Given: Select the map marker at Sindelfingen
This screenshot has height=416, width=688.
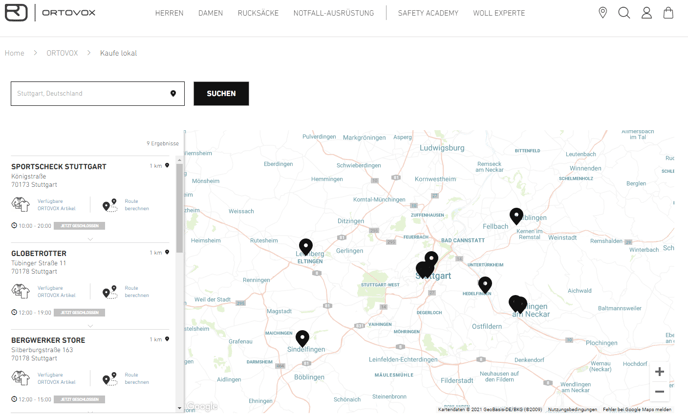Looking at the screenshot, I should click(x=302, y=338).
